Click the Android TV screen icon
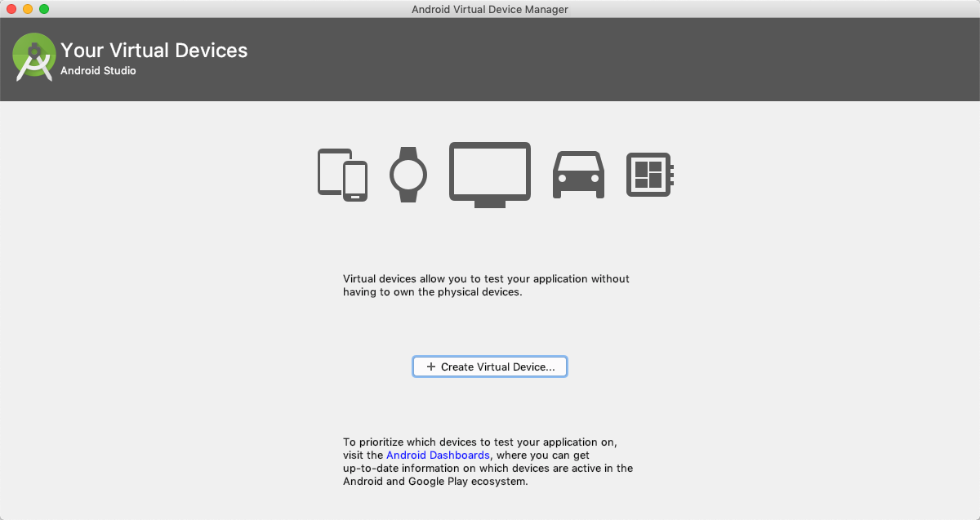The height and width of the screenshot is (520, 980). pyautogui.click(x=490, y=175)
